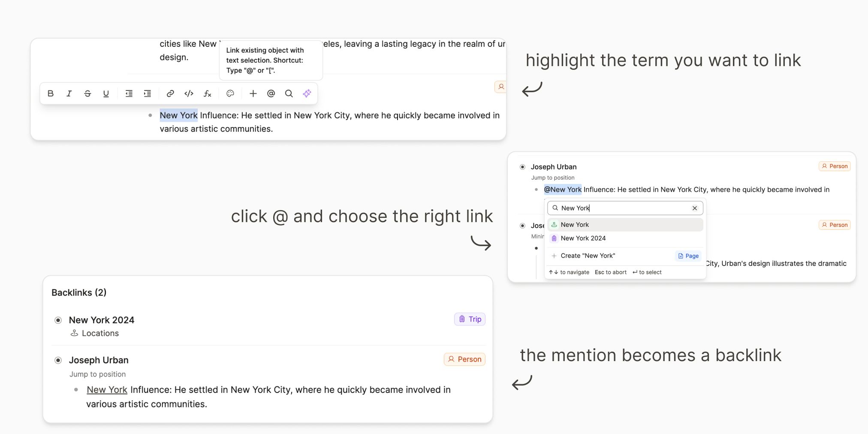Choose New York from the suggestion dropdown
Screen dimensions: 868x434
point(575,224)
